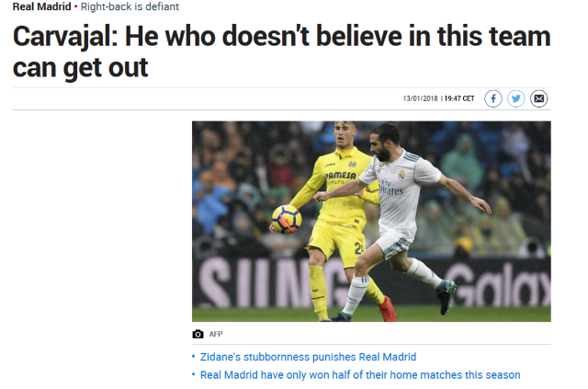
Task: Open the "Zidane's stubbornness punishes Real Madrid" link
Action: [308, 357]
